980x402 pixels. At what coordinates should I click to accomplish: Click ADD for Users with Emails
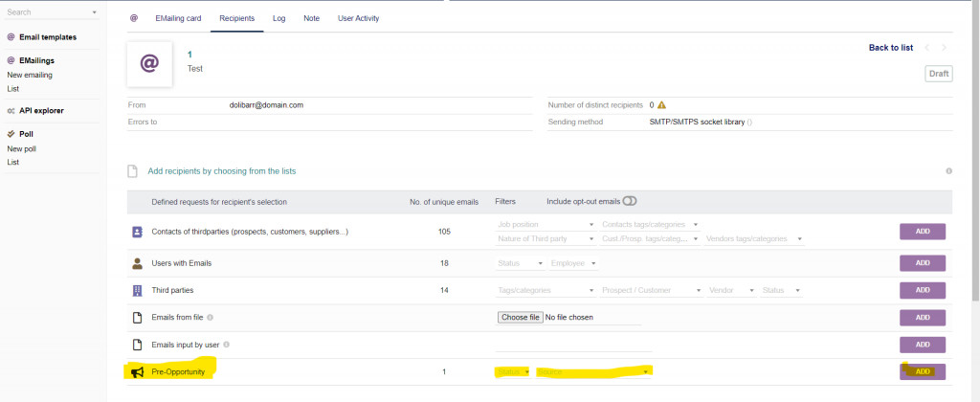923,263
